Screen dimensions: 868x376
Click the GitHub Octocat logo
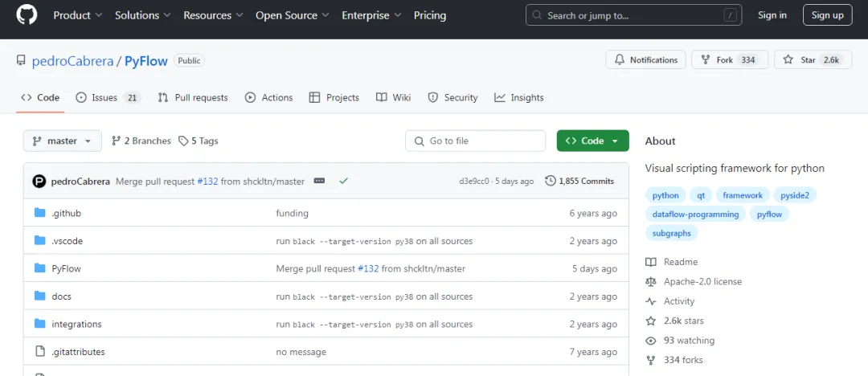(x=27, y=15)
